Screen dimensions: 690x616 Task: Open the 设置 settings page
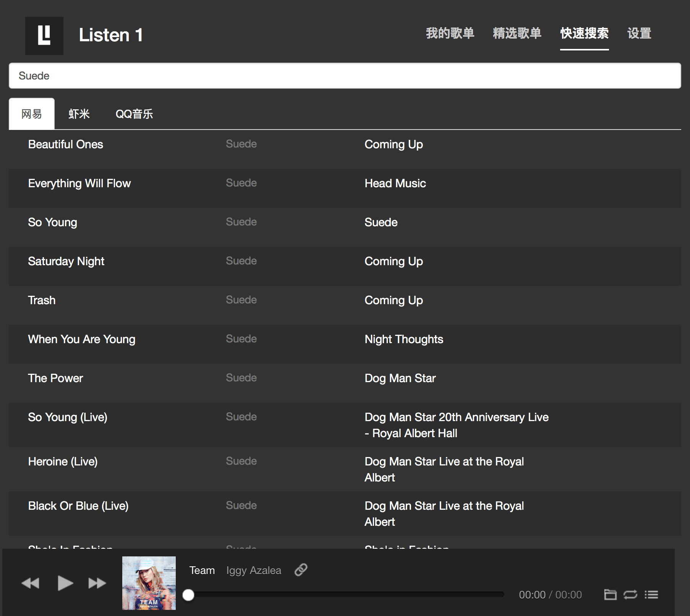[639, 33]
